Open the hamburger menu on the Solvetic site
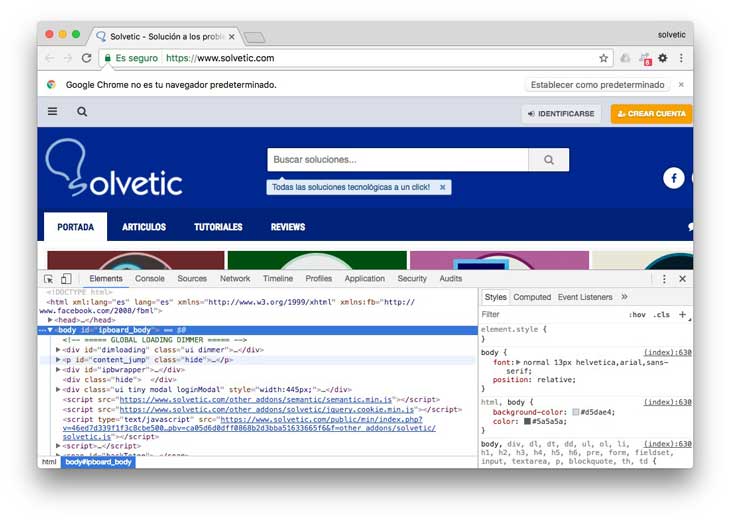The width and height of the screenshot is (730, 521). [53, 111]
